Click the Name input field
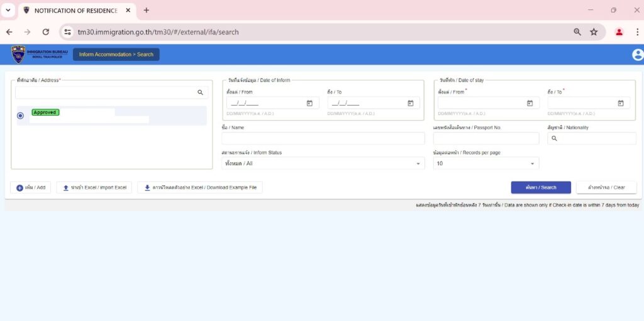This screenshot has width=644, height=321. coord(323,138)
